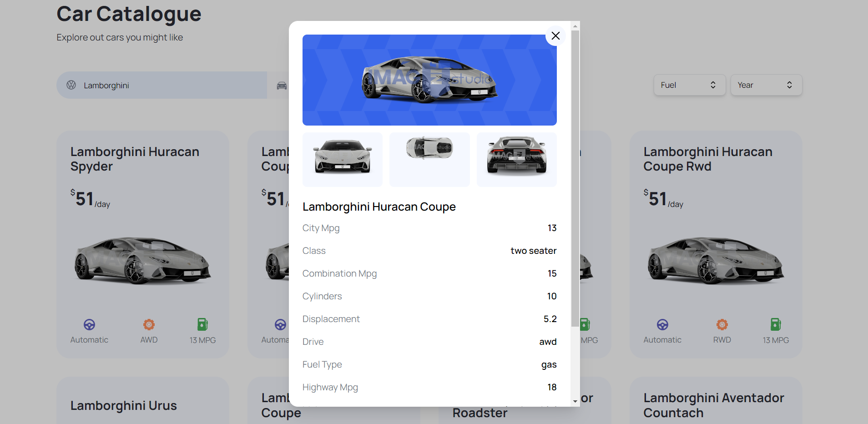Click the gas pump icon on Huracan Coupe Rwd card

pos(776,324)
